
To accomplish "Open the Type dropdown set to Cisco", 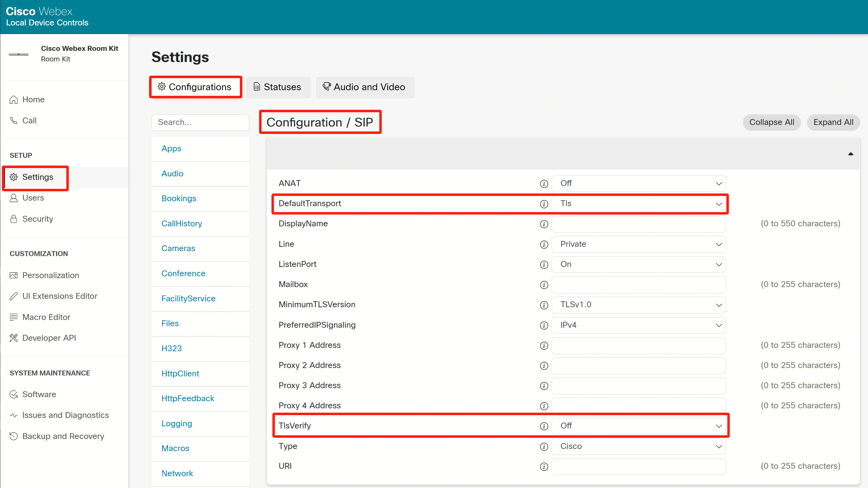I will coord(639,446).
